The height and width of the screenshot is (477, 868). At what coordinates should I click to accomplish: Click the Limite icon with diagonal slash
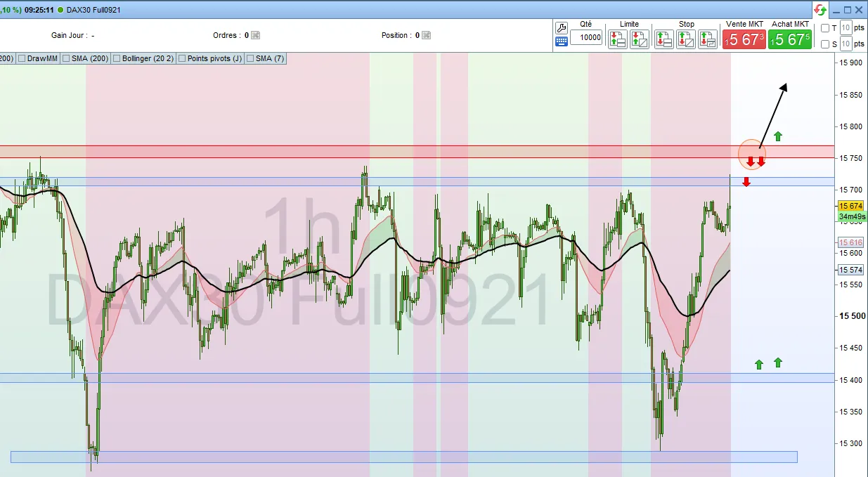[x=639, y=39]
